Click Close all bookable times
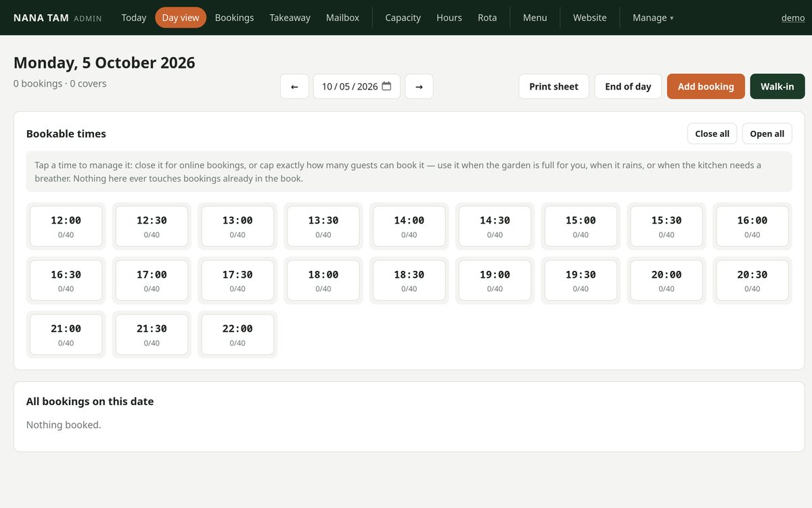 [x=712, y=133]
